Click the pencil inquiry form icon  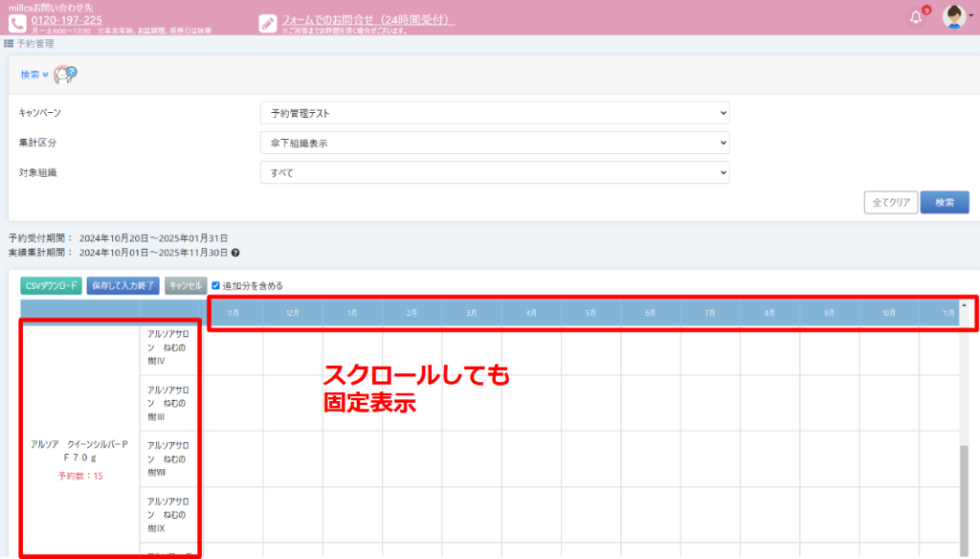click(x=268, y=23)
